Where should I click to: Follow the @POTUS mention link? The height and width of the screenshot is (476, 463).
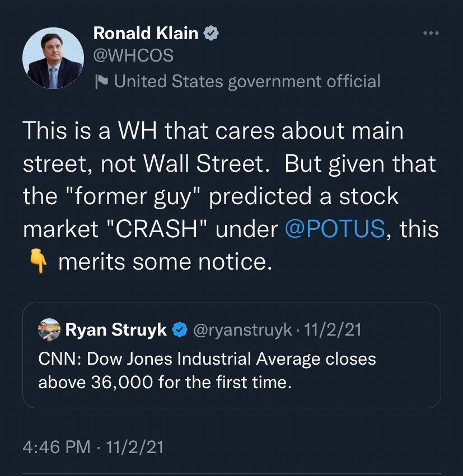pos(335,228)
